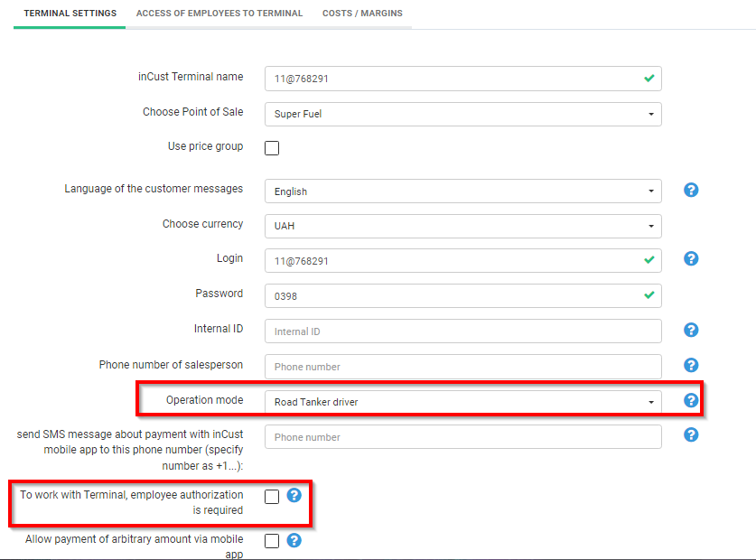Click help icon next to Language of customer messages

[691, 190]
